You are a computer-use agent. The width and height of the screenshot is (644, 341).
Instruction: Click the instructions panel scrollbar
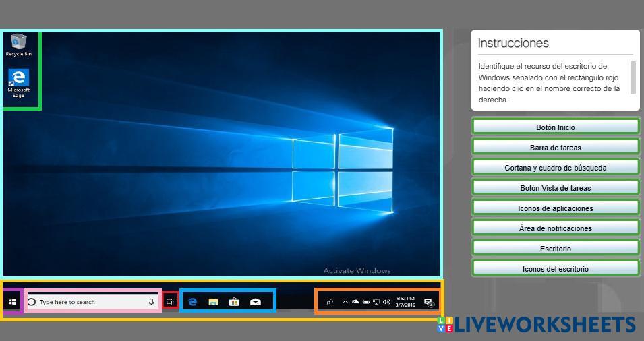pos(633,77)
